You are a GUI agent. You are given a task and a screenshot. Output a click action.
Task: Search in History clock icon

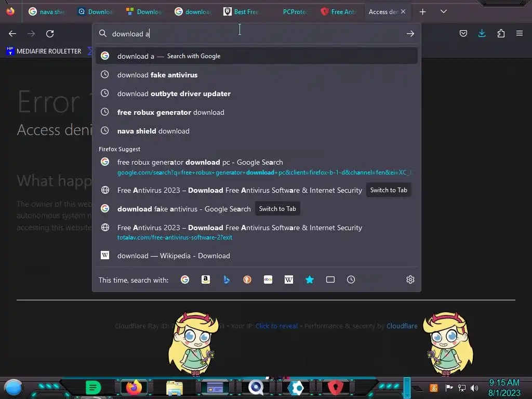(x=351, y=280)
